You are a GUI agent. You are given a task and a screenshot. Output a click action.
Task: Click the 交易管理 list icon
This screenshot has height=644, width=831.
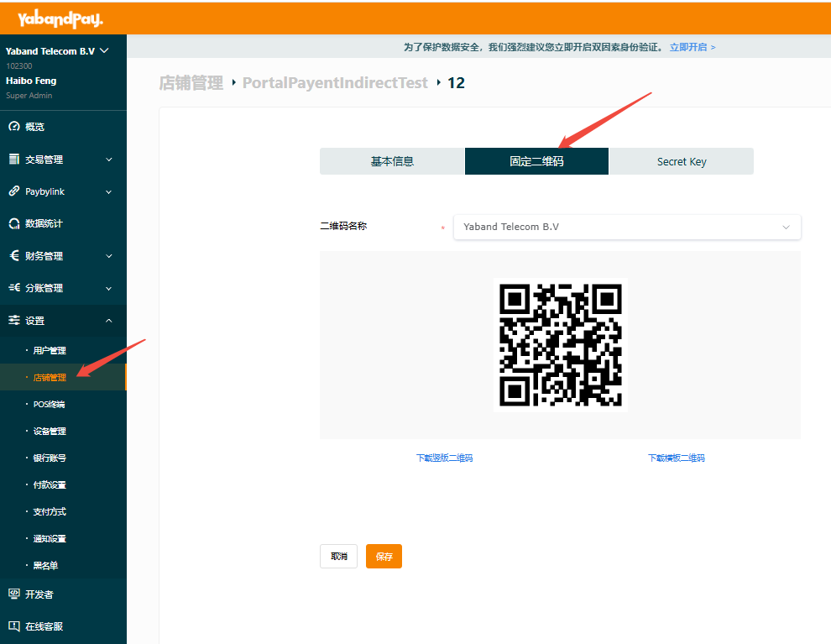(x=14, y=159)
